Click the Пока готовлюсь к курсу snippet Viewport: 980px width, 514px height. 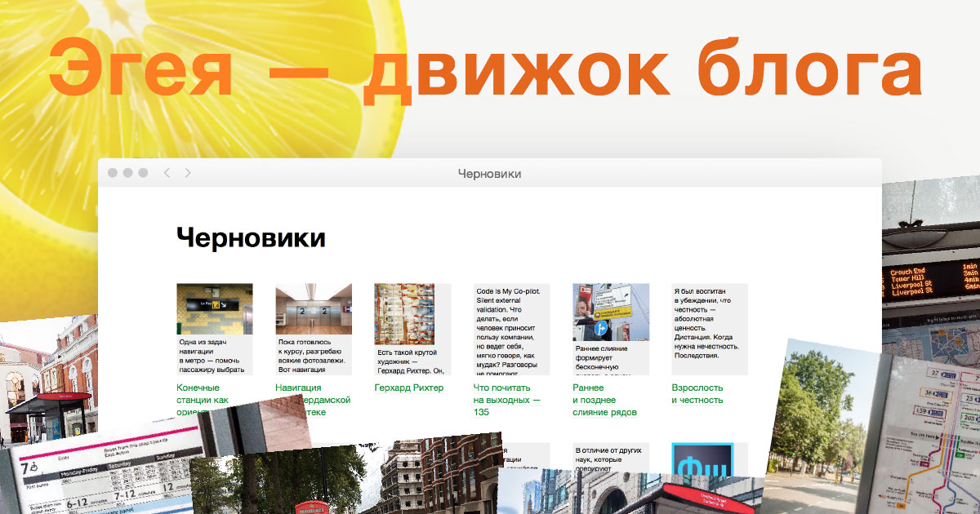(x=312, y=357)
